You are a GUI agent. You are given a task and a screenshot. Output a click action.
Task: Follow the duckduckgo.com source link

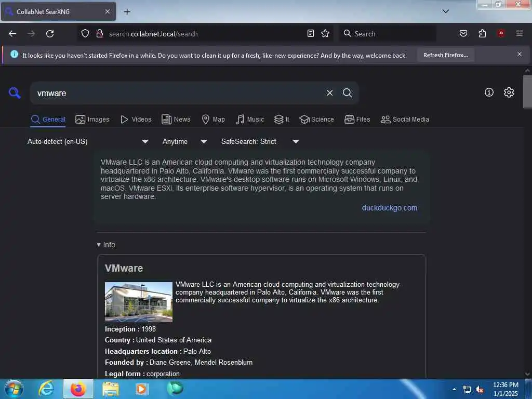(x=390, y=208)
